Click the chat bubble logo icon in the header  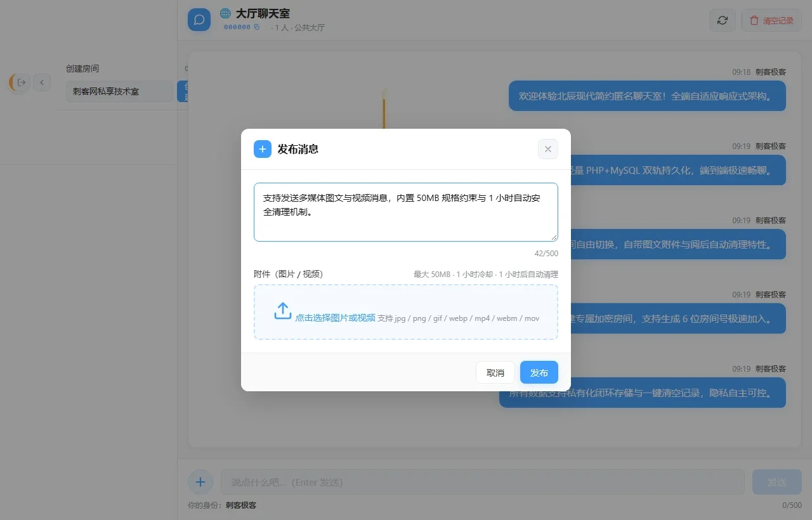199,20
